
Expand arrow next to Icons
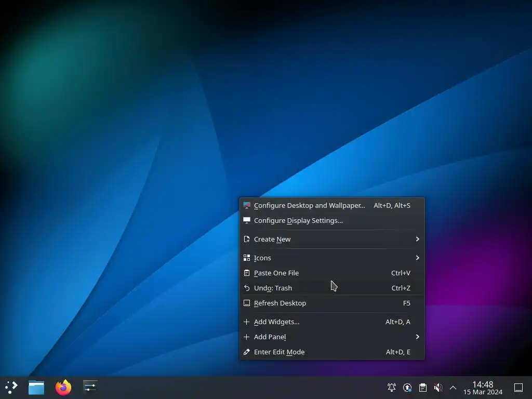(417, 258)
